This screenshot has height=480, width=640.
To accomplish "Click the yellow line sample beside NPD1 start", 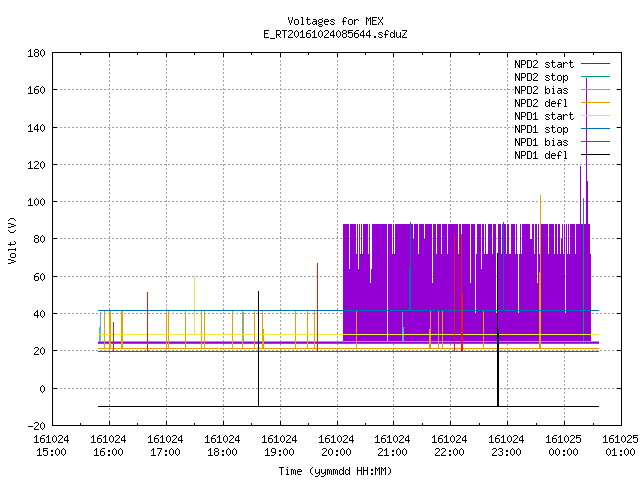I will point(595,116).
